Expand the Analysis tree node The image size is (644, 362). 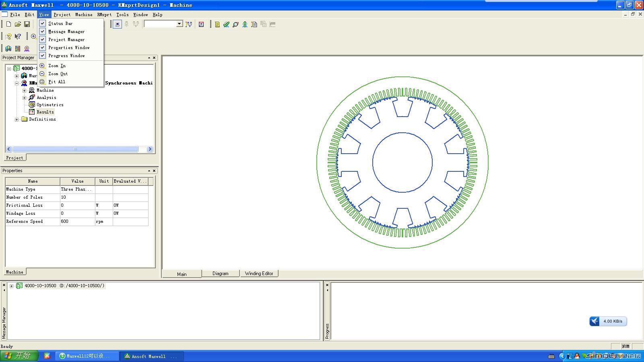pos(25,98)
